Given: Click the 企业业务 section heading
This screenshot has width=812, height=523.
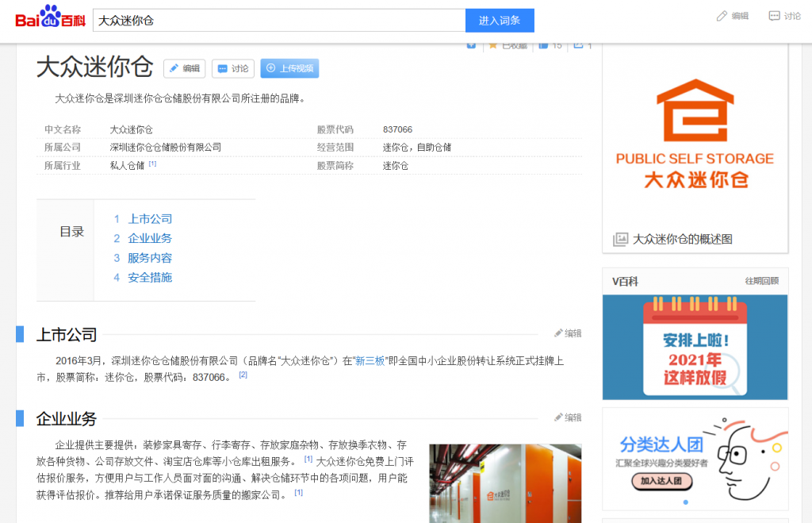Looking at the screenshot, I should 67,419.
